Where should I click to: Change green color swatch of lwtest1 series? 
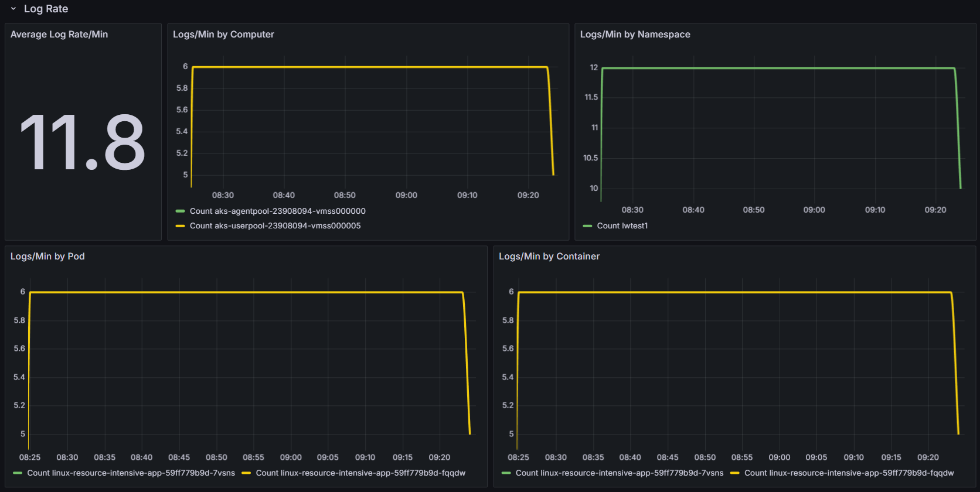(587, 225)
